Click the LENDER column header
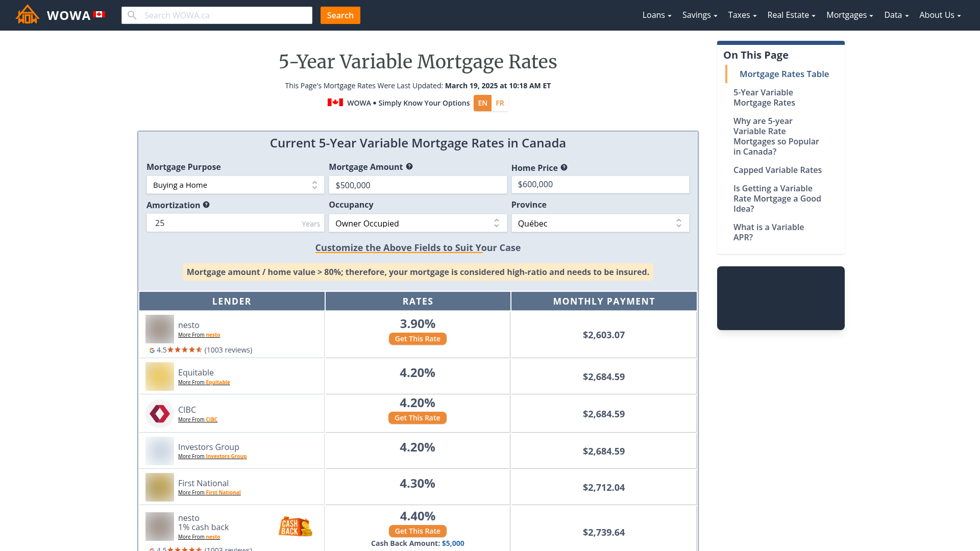This screenshot has height=551, width=980. pos(232,301)
